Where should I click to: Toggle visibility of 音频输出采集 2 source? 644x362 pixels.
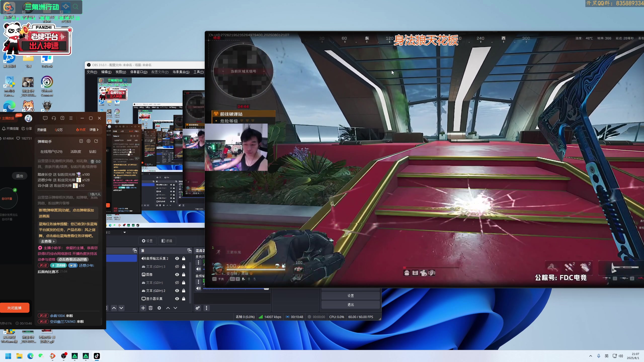point(177,258)
